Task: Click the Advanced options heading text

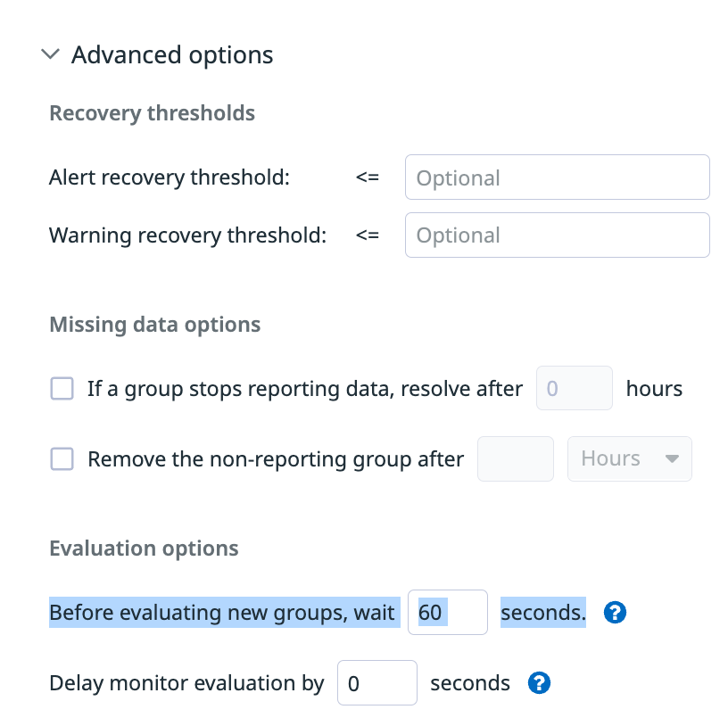Action: click(x=172, y=55)
